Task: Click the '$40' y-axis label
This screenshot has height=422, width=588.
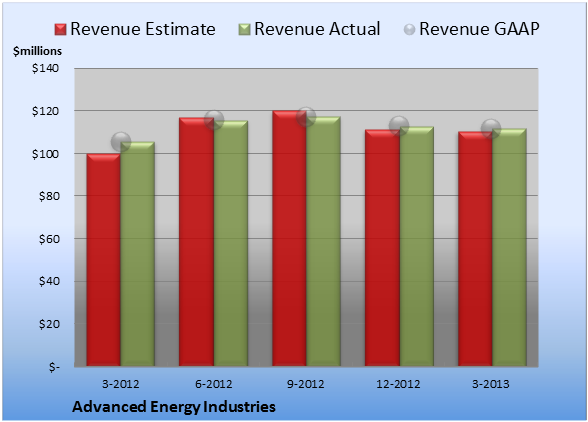Action: [49, 281]
